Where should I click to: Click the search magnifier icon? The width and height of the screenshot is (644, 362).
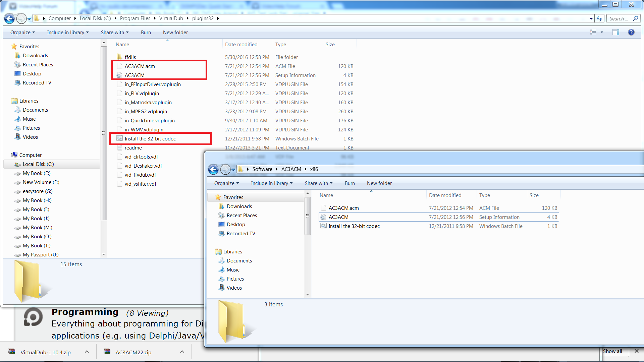pos(635,18)
